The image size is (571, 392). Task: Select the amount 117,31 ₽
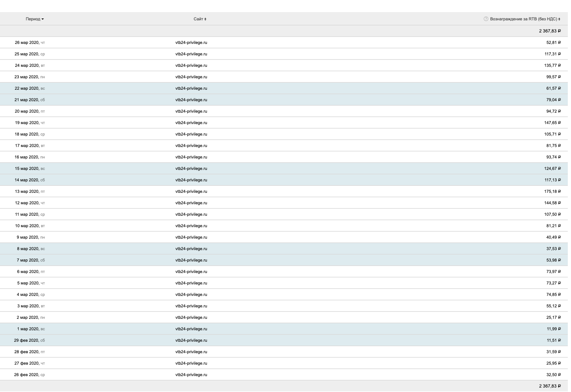553,54
